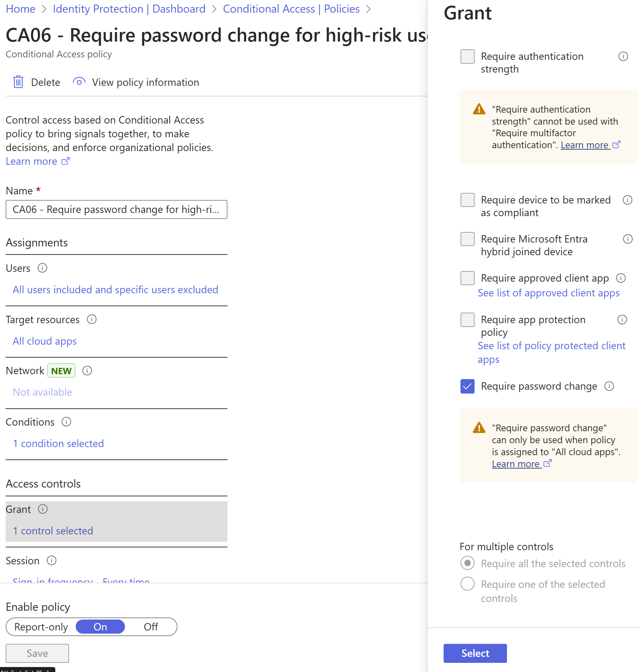Click the policy Name input field
The height and width of the screenshot is (672, 639).
[x=117, y=209]
